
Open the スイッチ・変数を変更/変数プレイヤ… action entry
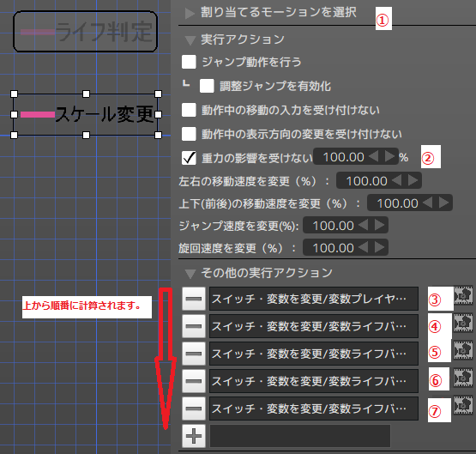(314, 299)
